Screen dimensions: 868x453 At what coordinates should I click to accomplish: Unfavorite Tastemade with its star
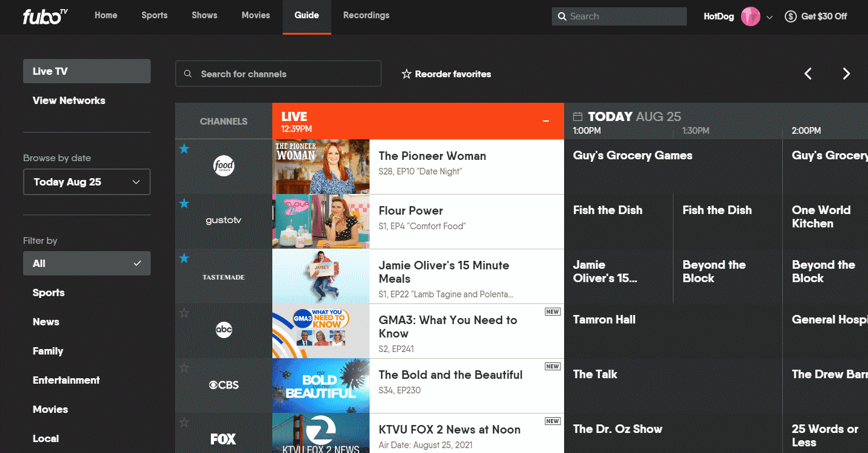click(x=184, y=258)
